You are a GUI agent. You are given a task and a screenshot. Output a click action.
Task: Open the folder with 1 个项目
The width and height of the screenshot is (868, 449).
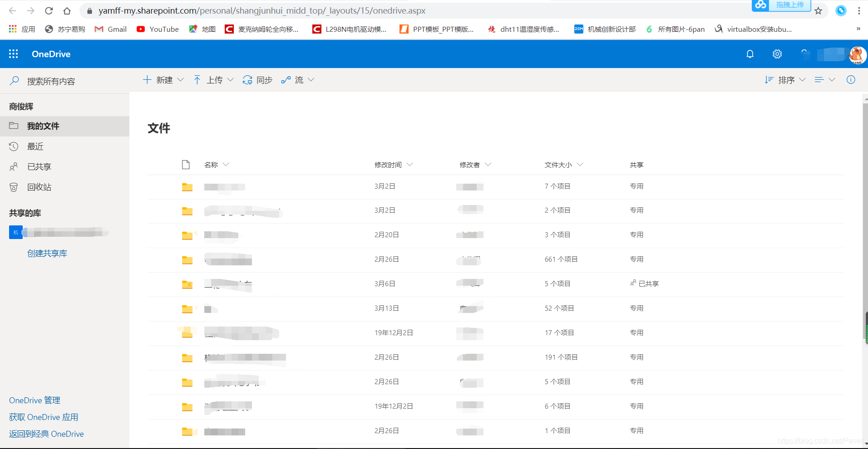click(x=224, y=431)
